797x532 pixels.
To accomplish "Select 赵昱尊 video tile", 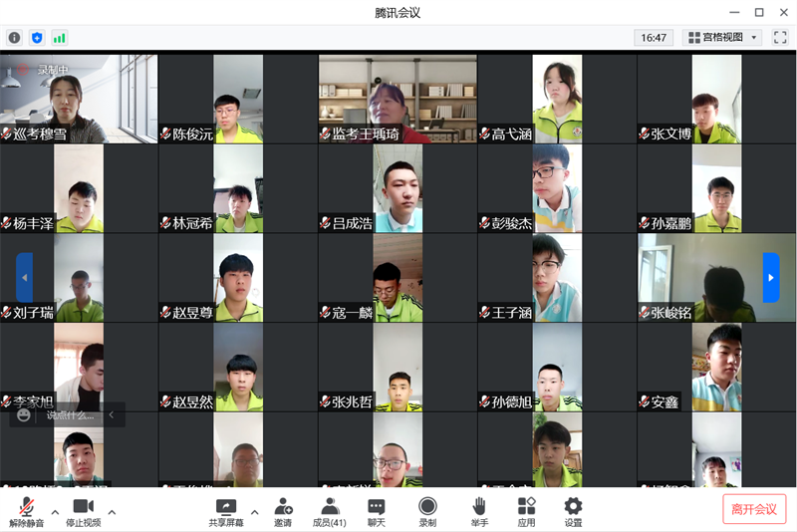I will 238,278.
